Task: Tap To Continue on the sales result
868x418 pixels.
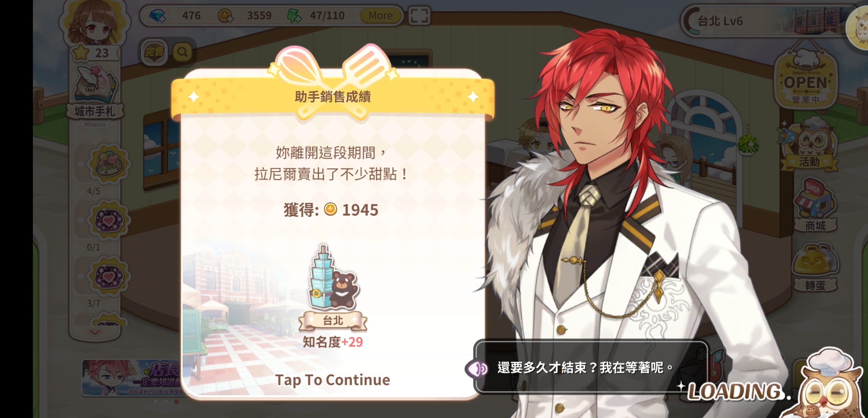Action: click(333, 380)
